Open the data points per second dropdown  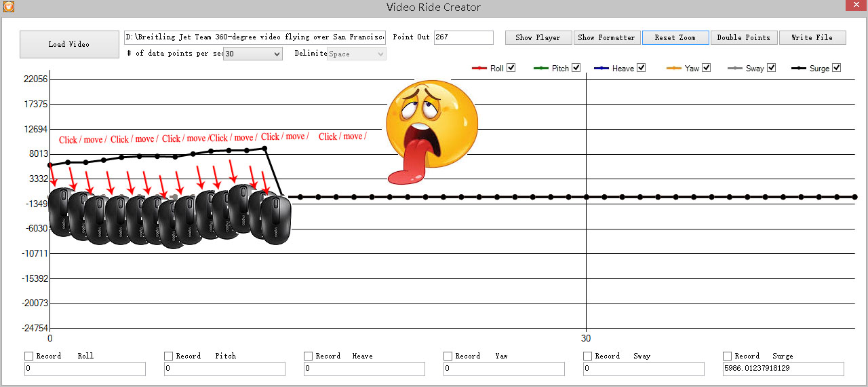click(x=252, y=54)
